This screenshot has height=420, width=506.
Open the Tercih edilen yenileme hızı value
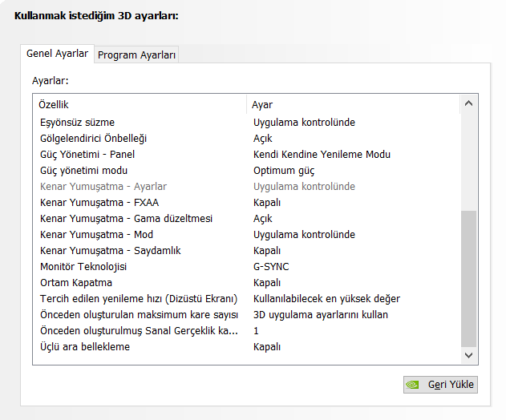coord(326,299)
